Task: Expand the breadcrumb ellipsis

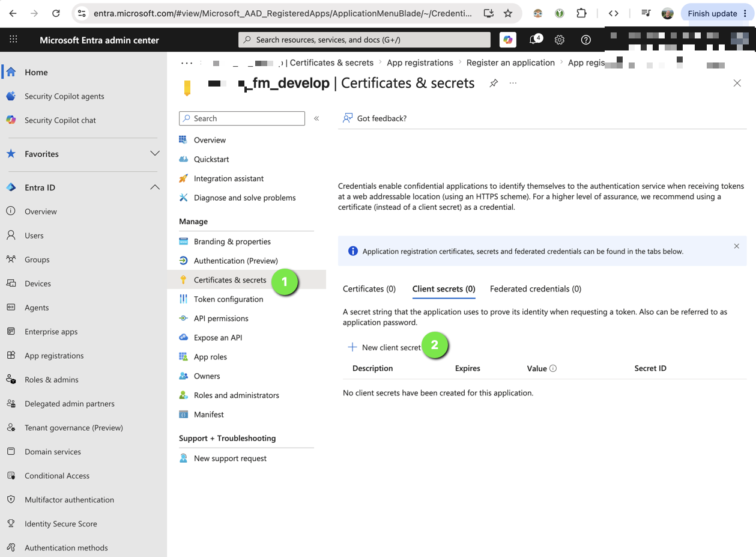Action: coord(187,62)
